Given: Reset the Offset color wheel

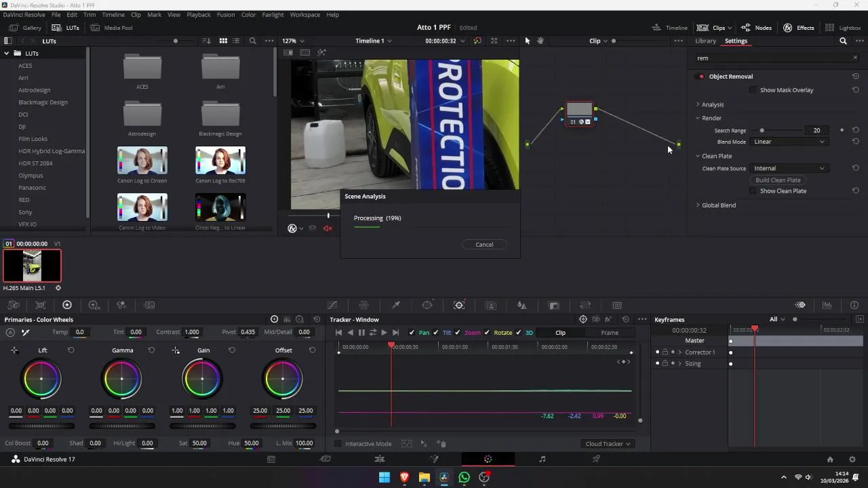Looking at the screenshot, I should (313, 350).
